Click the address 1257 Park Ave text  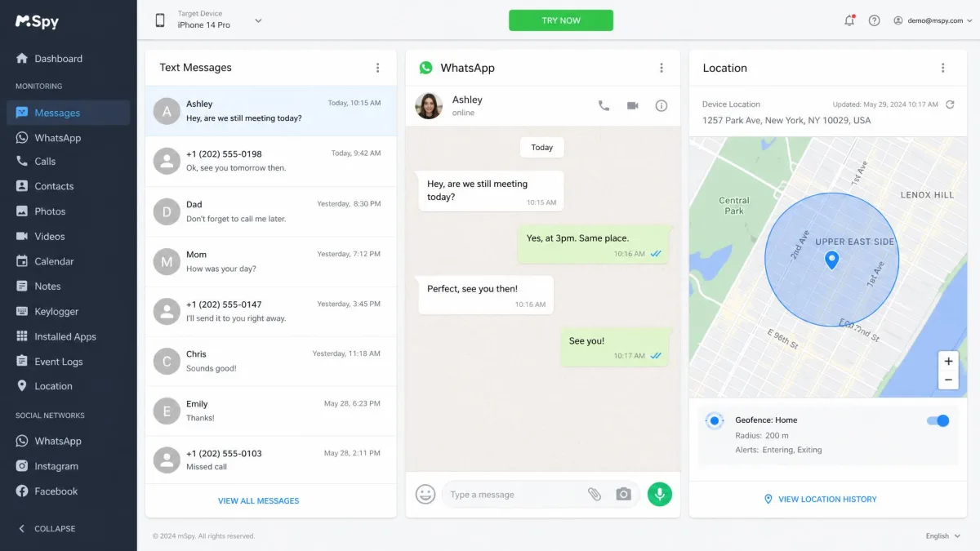(x=786, y=120)
